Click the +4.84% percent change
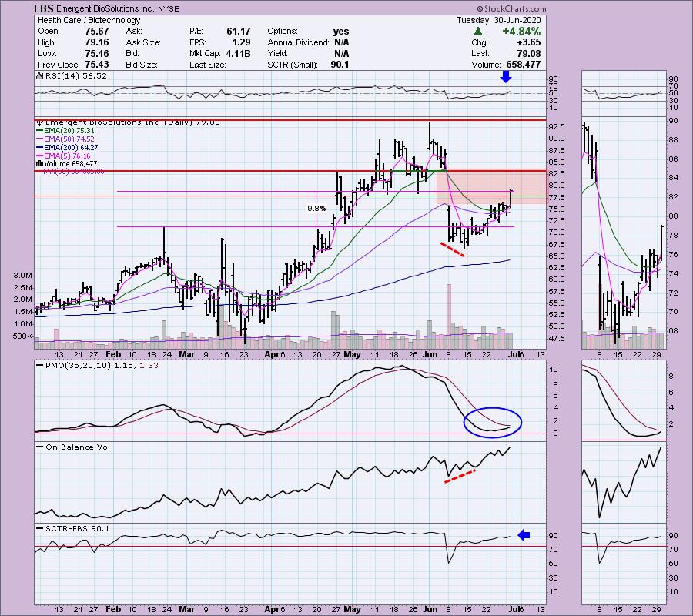This screenshot has height=616, width=693. 521,32
